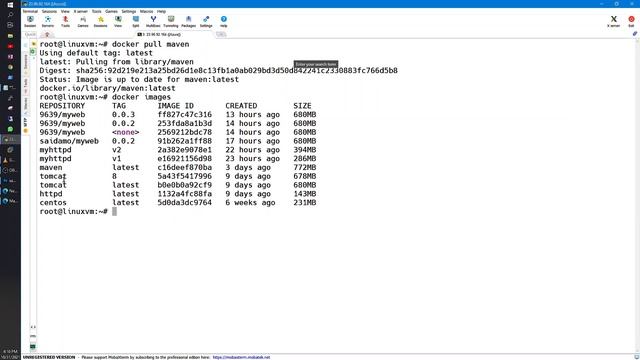640x360 pixels.
Task: Open the X server menu
Action: pyautogui.click(x=80, y=11)
